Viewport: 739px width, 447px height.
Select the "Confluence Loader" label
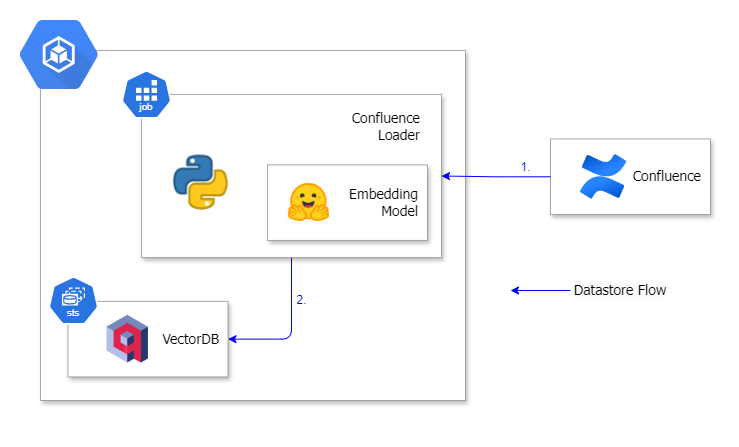pyautogui.click(x=386, y=126)
